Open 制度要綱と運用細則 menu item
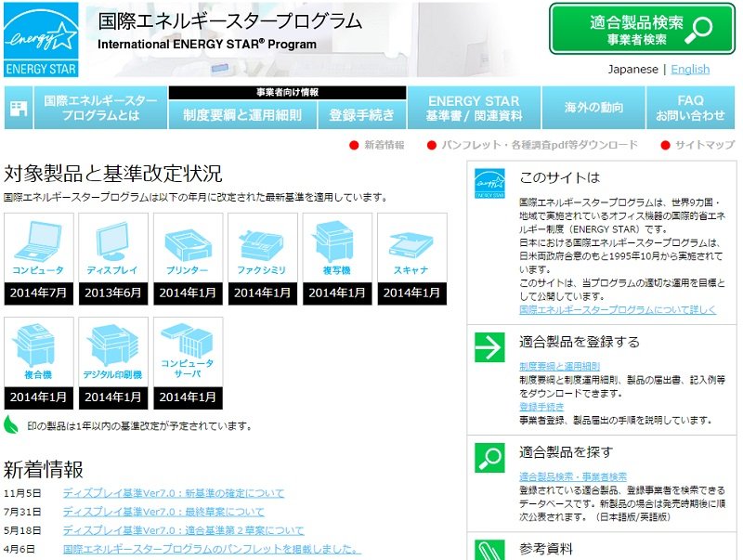Viewport: 743px width, 560px height. click(x=242, y=114)
